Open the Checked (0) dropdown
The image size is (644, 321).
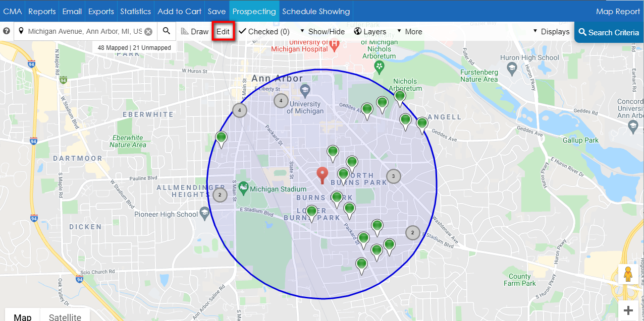click(x=264, y=32)
